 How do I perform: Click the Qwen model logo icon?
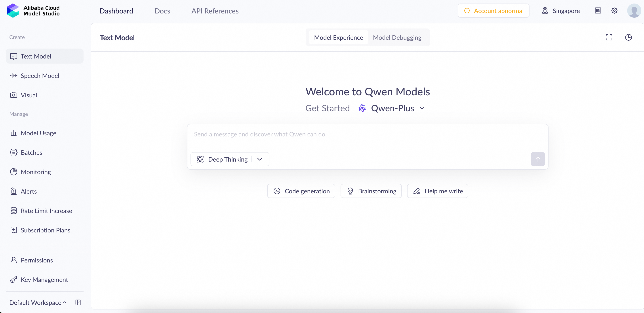point(362,108)
